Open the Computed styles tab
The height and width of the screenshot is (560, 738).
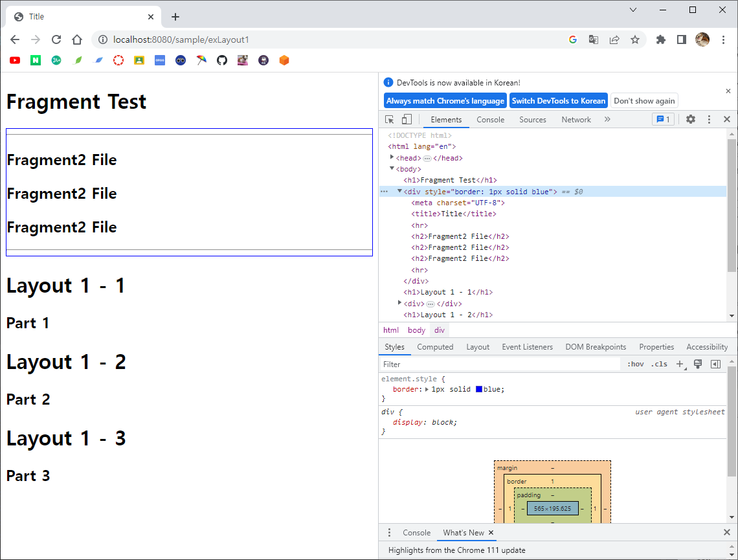pyautogui.click(x=436, y=347)
